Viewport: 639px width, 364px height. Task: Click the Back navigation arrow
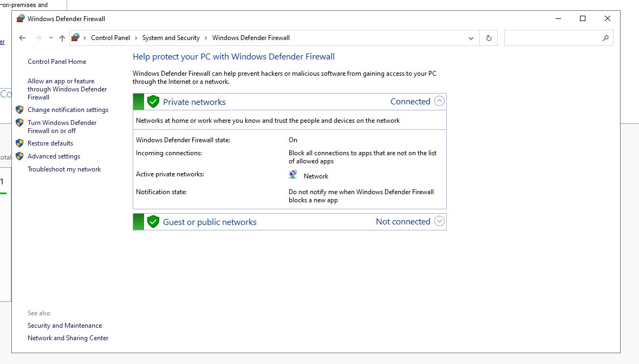pyautogui.click(x=22, y=38)
